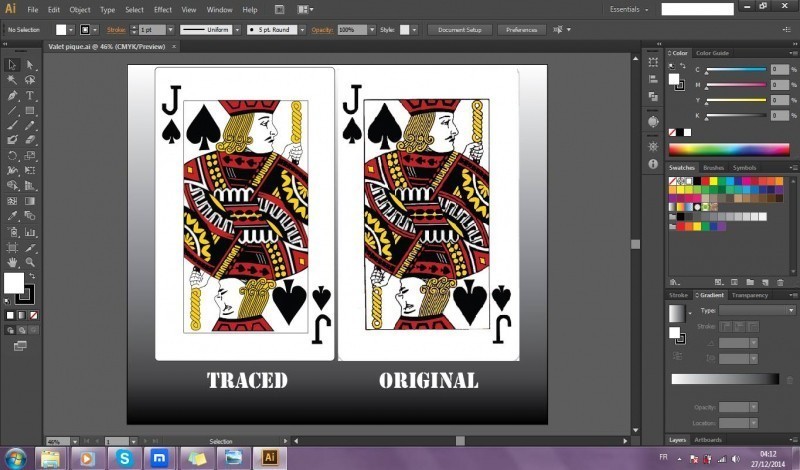Open the Style dropdown arrow
800x470 pixels.
[414, 30]
